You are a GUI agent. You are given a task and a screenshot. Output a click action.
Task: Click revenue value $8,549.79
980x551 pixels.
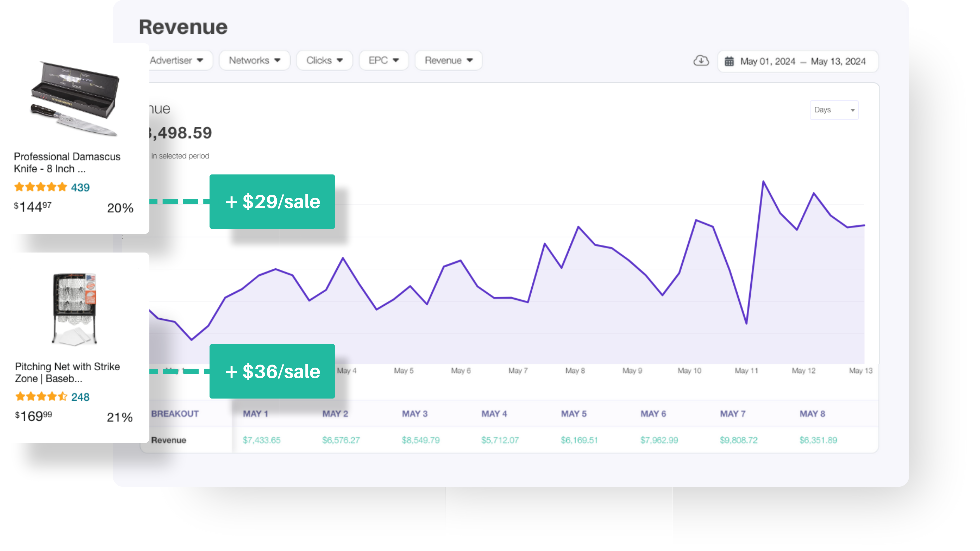[421, 440]
